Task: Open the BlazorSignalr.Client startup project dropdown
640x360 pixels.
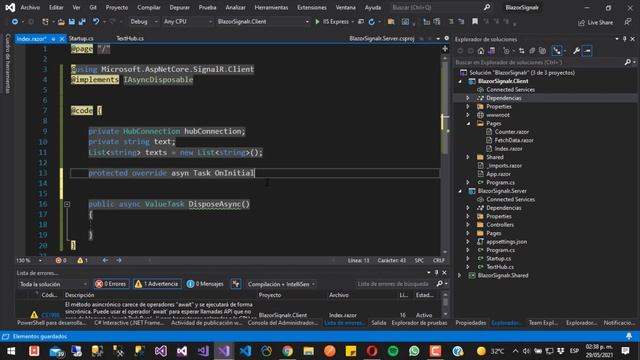Action: coord(263,22)
